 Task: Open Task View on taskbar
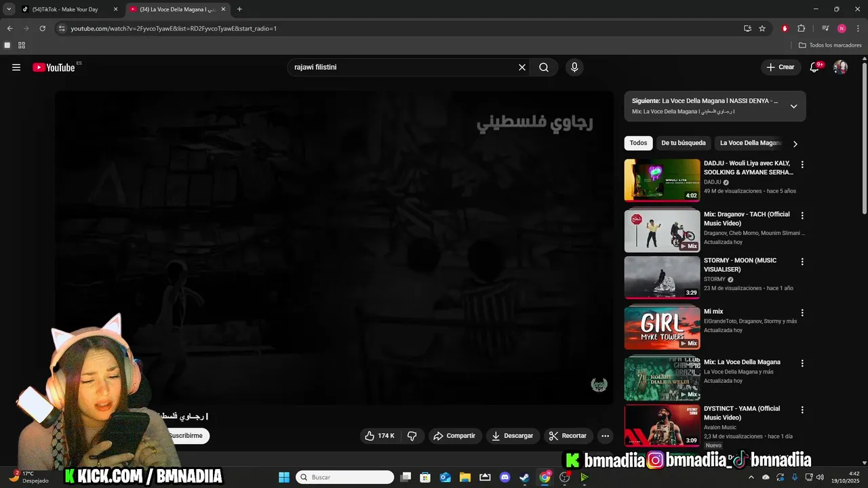point(406,477)
